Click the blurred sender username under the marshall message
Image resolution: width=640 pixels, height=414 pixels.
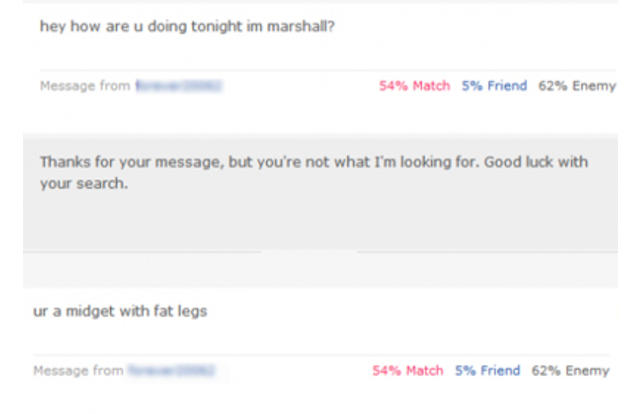178,86
